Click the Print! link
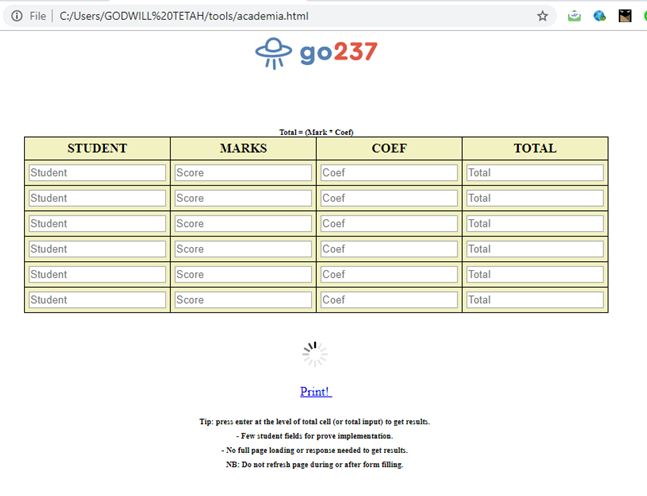This screenshot has height=496, width=647. [x=316, y=391]
